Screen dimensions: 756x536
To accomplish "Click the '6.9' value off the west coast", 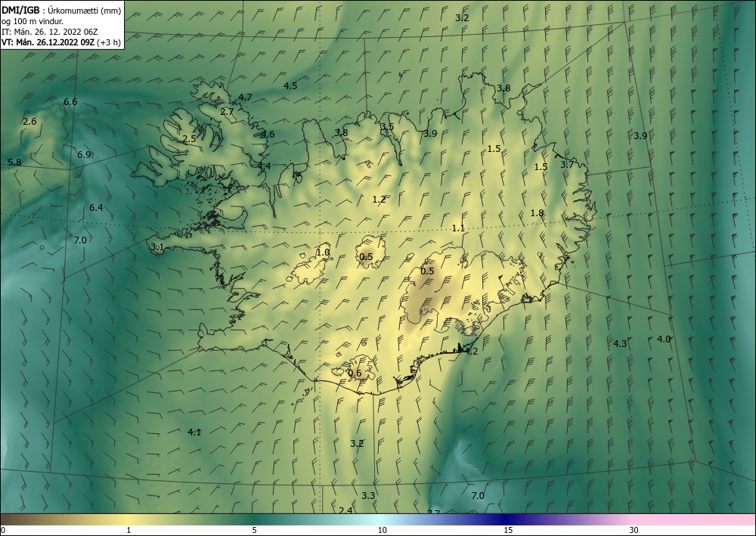I will [85, 155].
